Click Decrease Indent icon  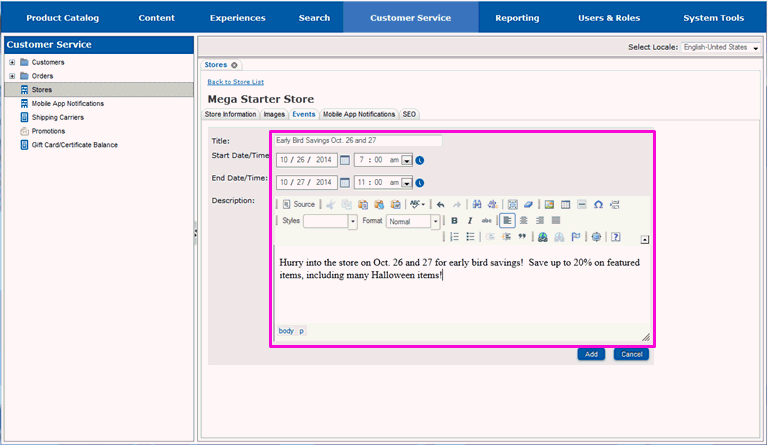[x=490, y=237]
